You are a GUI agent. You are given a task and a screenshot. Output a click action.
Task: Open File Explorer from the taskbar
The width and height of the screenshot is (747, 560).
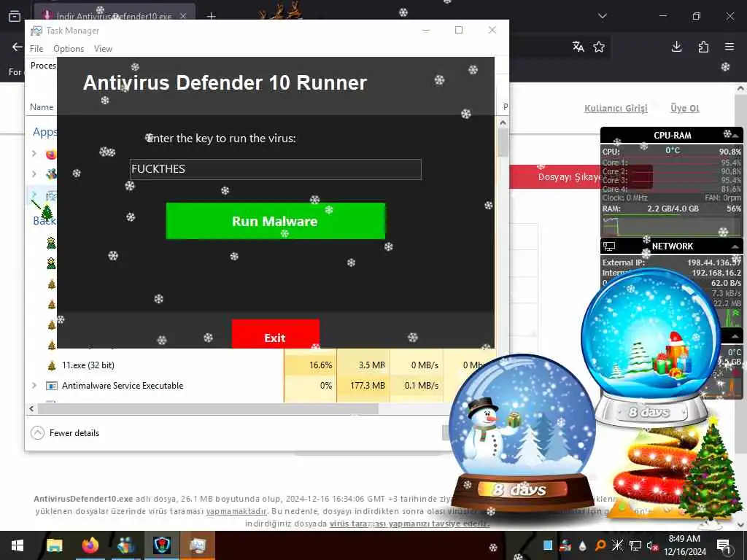tap(54, 545)
